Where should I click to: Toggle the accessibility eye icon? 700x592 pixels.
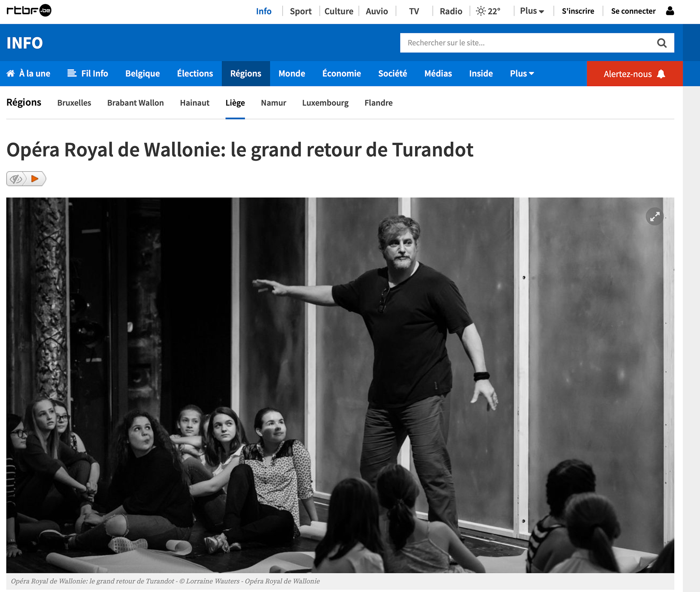pyautogui.click(x=16, y=179)
